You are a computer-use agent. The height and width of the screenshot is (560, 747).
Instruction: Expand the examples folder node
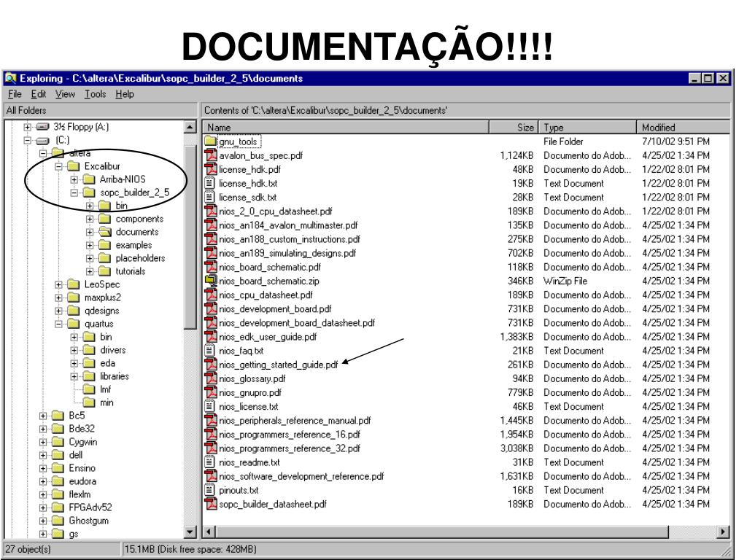click(x=90, y=245)
